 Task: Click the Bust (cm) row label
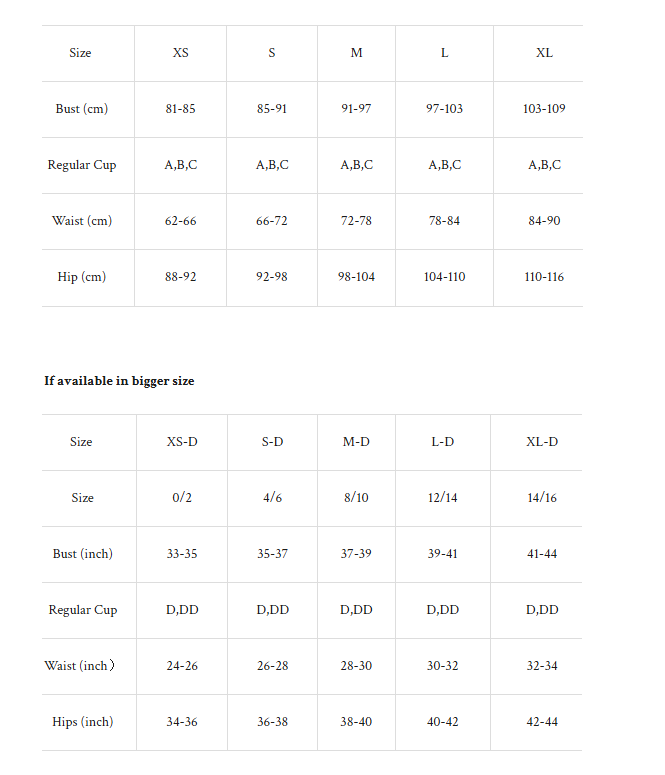82,109
